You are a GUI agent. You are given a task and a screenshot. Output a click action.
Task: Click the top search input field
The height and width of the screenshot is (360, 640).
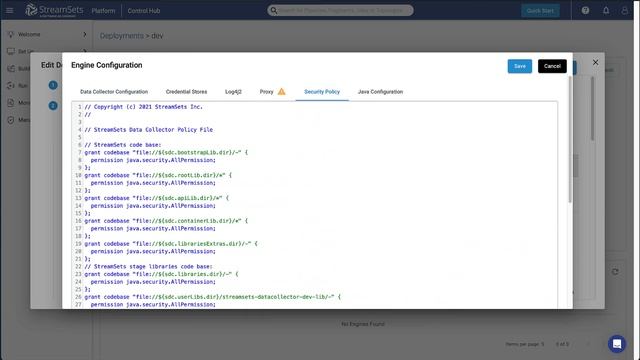(x=340, y=10)
